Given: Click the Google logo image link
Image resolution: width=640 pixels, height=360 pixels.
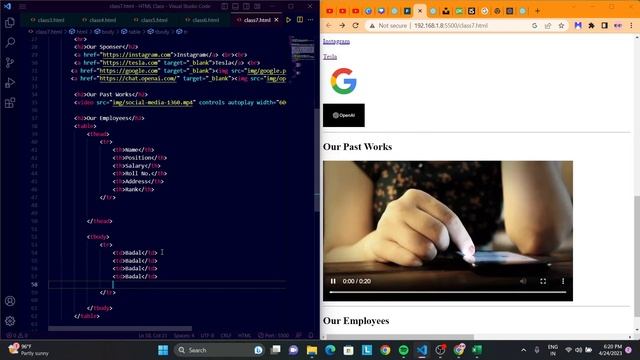Looking at the screenshot, I should click(343, 81).
